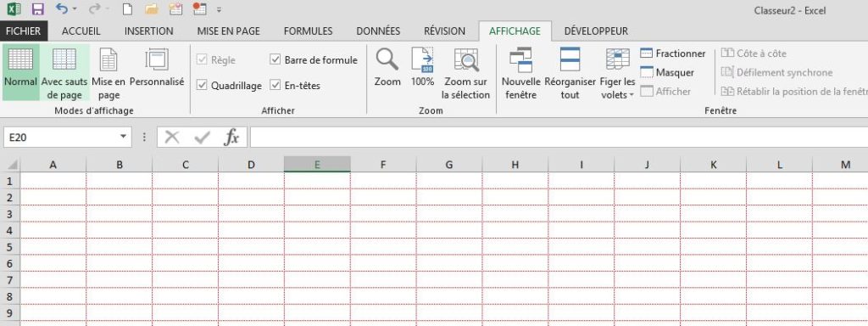Image resolution: width=868 pixels, height=326 pixels.
Task: Select row 9 header
Action: [10, 312]
